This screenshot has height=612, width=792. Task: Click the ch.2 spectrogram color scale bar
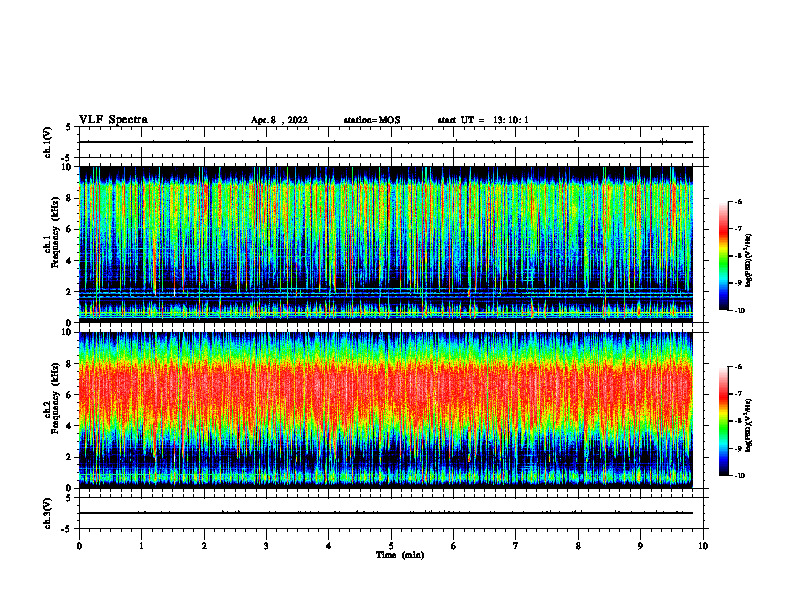click(724, 421)
